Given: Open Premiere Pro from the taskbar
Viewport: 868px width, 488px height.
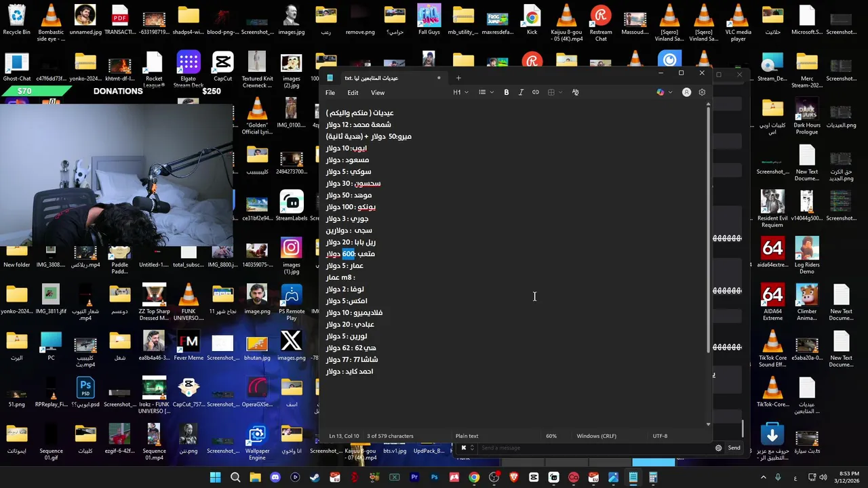Looking at the screenshot, I should pos(414,478).
